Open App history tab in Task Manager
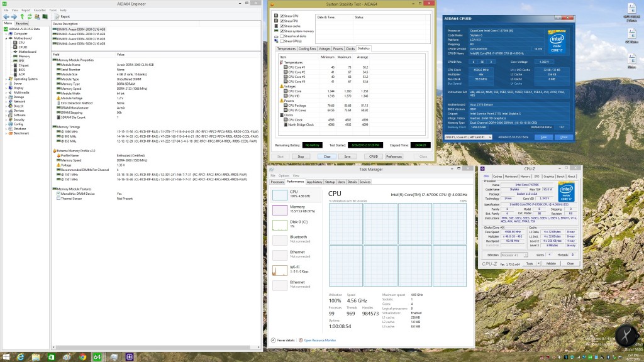 [x=314, y=182]
